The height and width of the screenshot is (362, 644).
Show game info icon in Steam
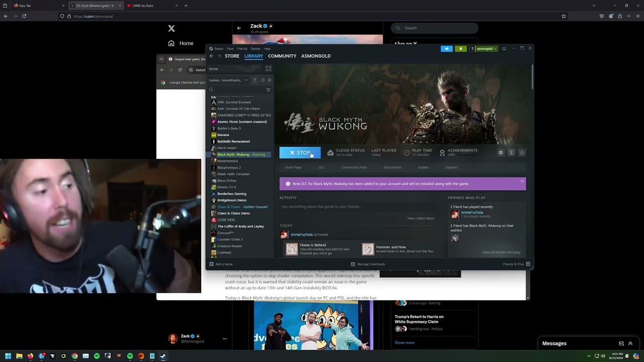tap(511, 152)
